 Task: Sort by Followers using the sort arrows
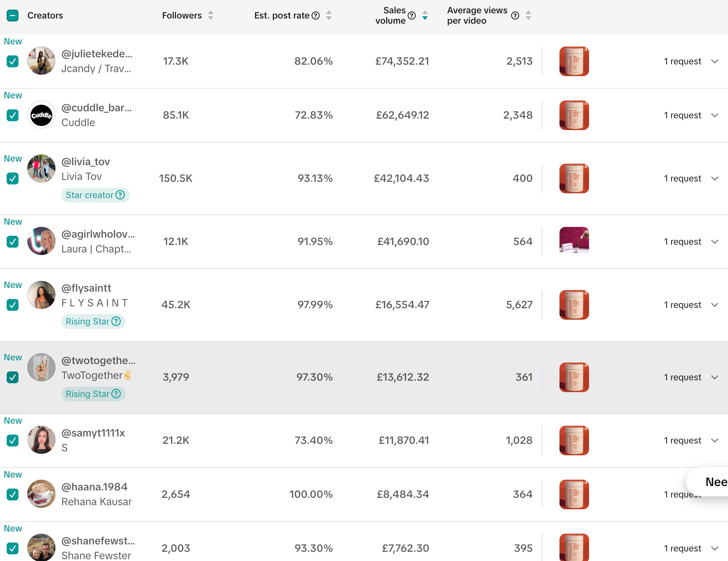[211, 16]
